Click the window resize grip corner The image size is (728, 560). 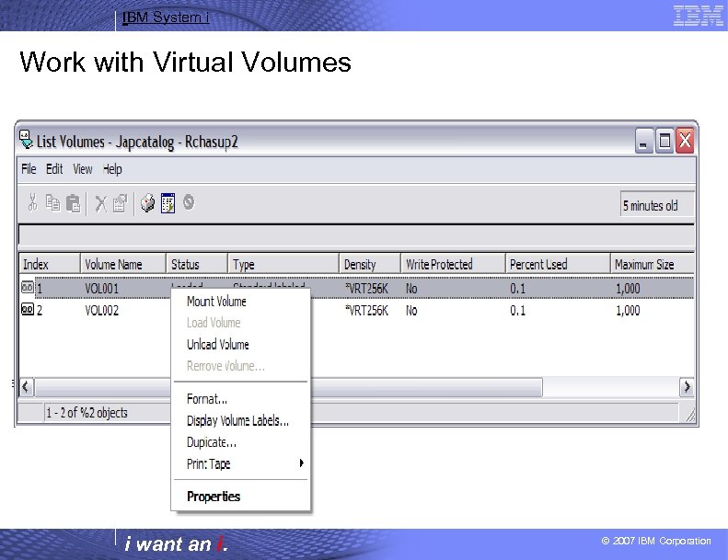coord(690,415)
